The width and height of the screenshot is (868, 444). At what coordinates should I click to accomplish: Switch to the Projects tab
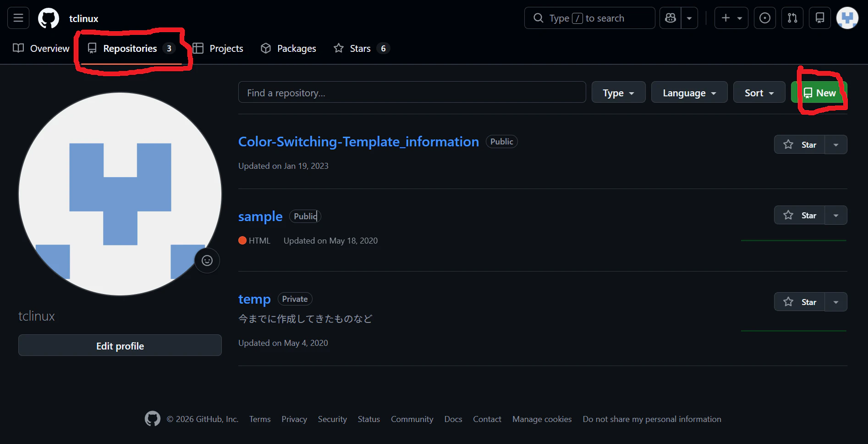(218, 48)
